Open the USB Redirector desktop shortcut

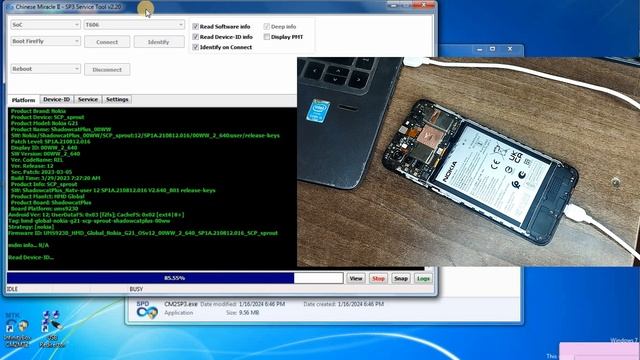tap(53, 329)
